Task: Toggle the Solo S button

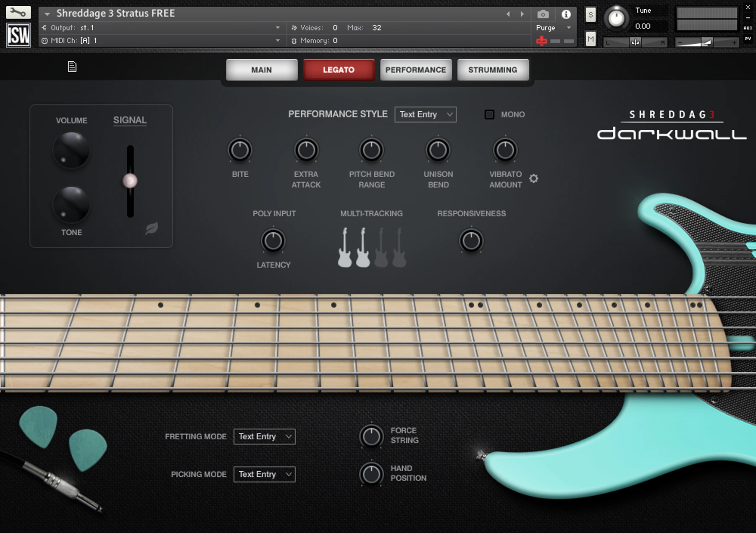Action: 591,15
